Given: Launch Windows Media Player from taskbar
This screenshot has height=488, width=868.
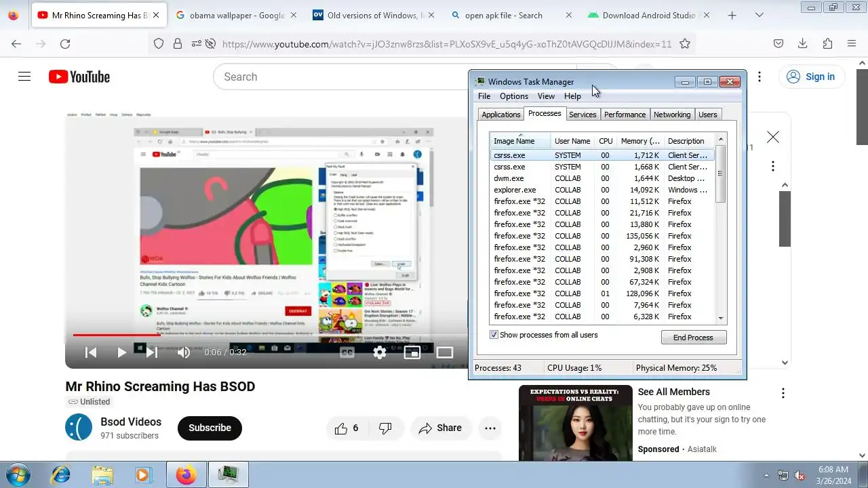Looking at the screenshot, I should (142, 474).
